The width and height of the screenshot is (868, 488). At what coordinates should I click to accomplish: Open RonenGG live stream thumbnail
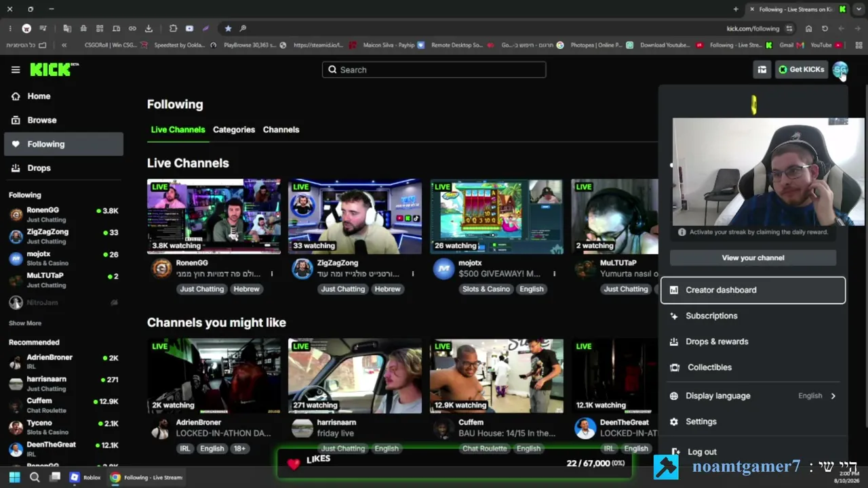click(214, 216)
